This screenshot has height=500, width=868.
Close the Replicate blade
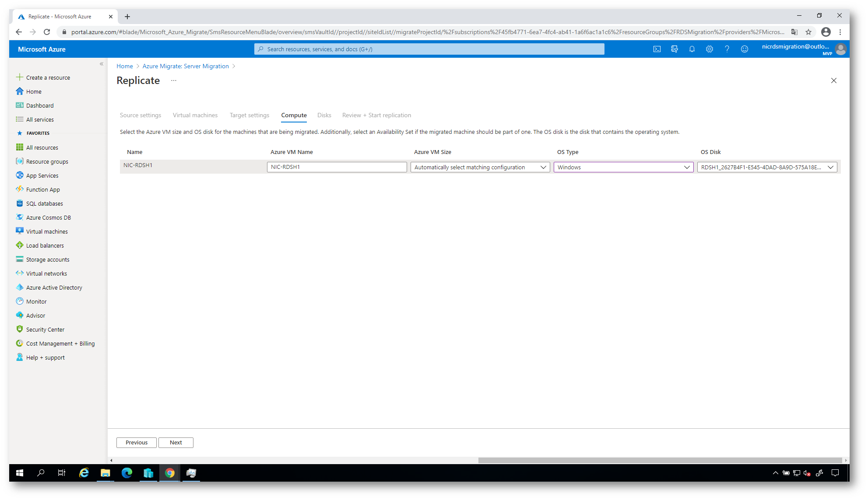pyautogui.click(x=833, y=80)
